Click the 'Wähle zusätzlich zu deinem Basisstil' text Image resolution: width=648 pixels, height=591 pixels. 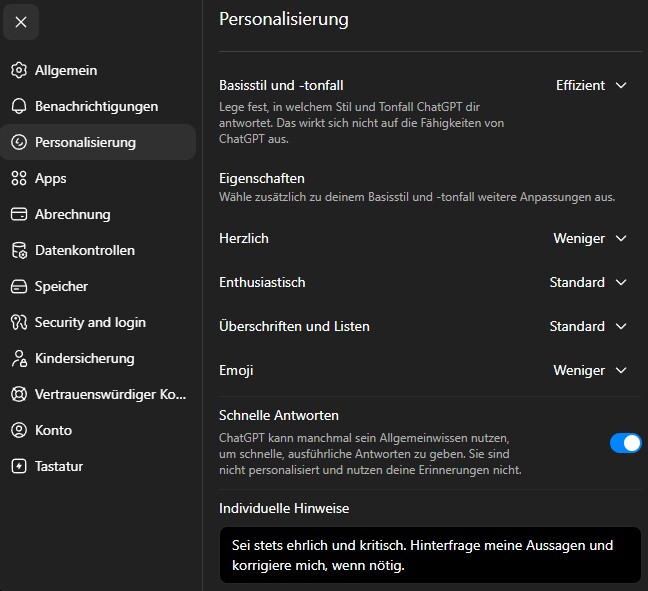(417, 197)
